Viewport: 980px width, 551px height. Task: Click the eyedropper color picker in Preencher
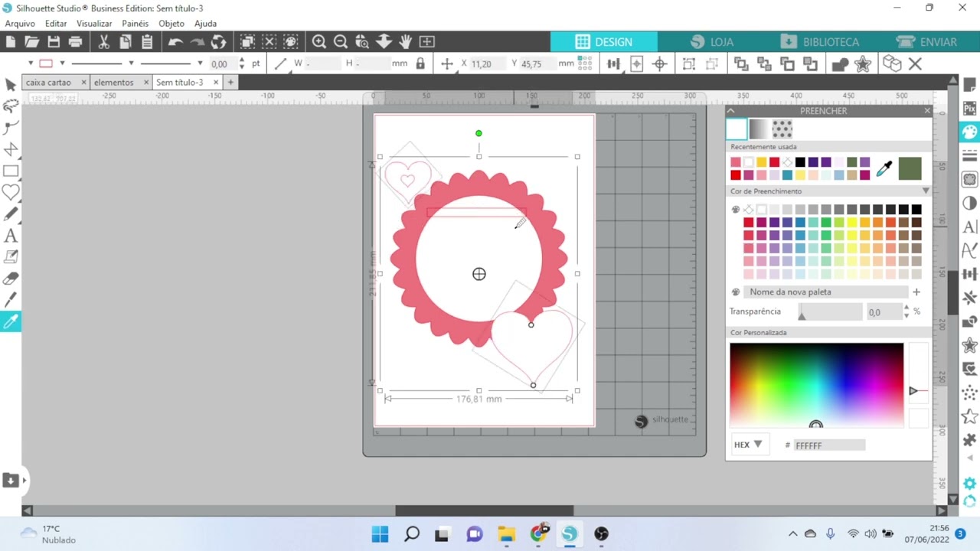click(x=884, y=168)
